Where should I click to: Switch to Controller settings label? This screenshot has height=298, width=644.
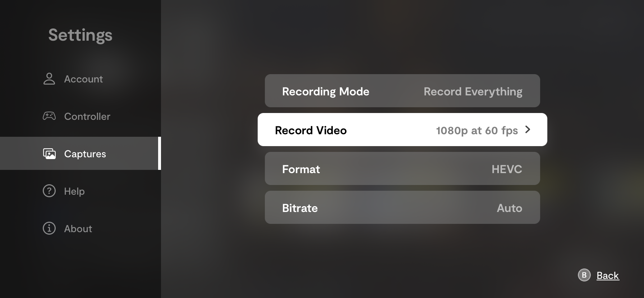coord(87,117)
